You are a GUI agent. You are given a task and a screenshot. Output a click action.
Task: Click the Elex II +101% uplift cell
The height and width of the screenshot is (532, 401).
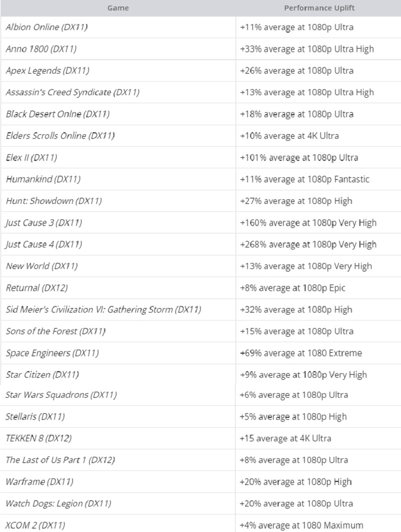[x=318, y=157]
